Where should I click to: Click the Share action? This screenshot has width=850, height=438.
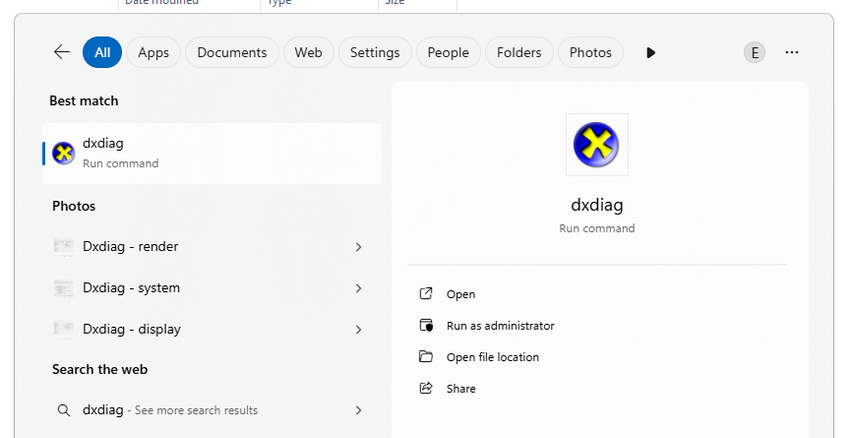coord(461,389)
